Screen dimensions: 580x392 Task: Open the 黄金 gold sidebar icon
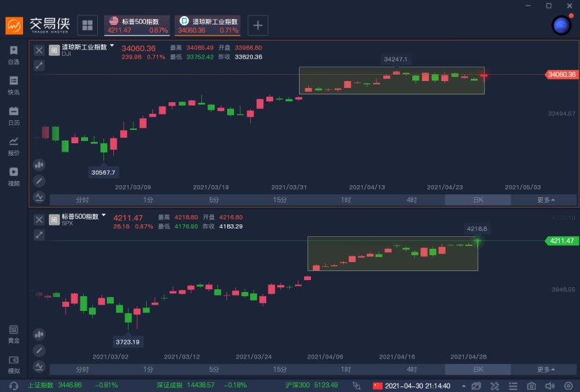[14, 334]
